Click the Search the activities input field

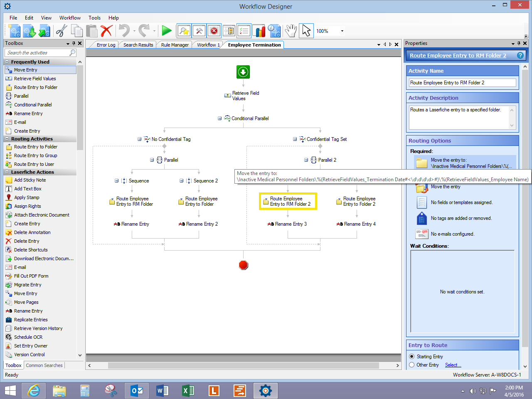[37, 53]
